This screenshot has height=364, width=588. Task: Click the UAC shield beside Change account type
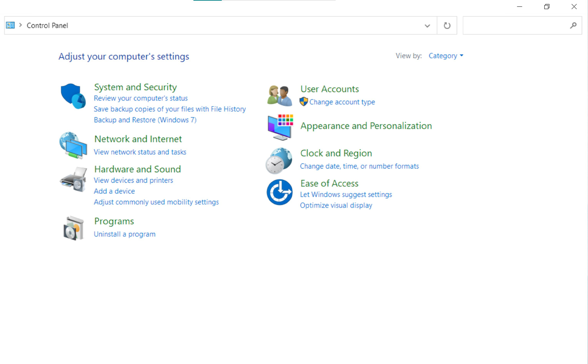[303, 102]
